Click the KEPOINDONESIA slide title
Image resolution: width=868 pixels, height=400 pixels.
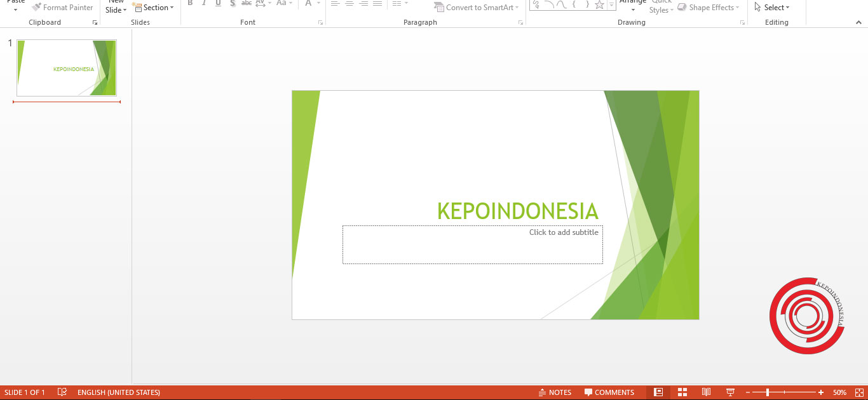click(x=518, y=211)
